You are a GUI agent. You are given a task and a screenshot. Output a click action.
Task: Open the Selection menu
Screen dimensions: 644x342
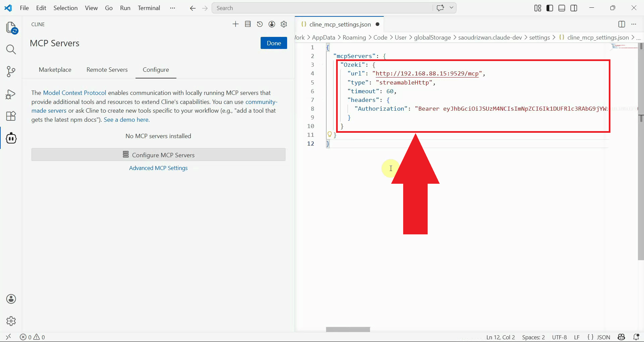pos(65,8)
